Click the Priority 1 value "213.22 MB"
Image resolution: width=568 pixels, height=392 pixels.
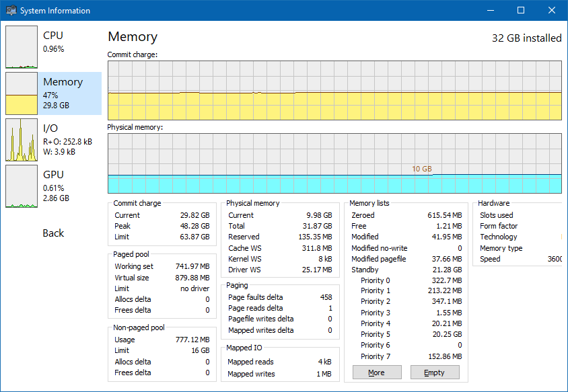[445, 291]
